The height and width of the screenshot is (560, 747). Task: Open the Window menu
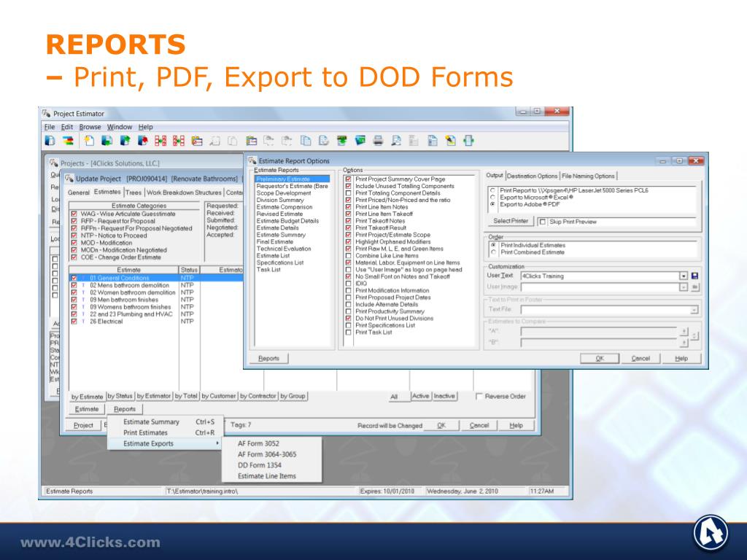[120, 127]
